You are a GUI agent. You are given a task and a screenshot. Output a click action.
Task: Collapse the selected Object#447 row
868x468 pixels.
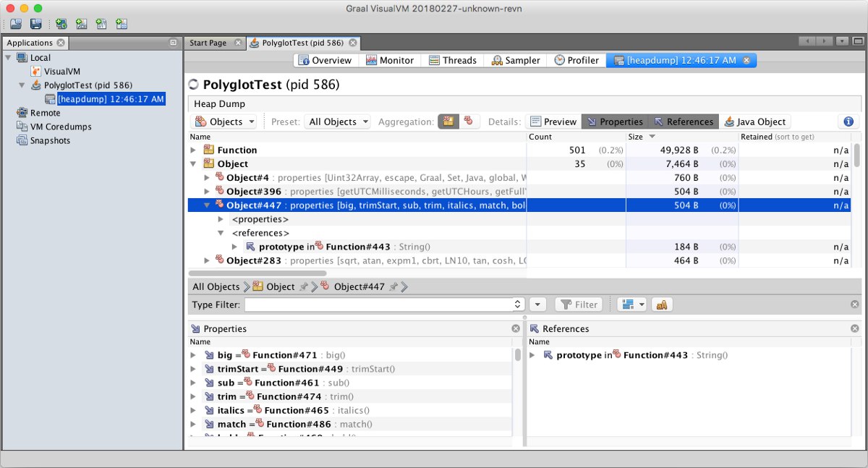point(208,205)
